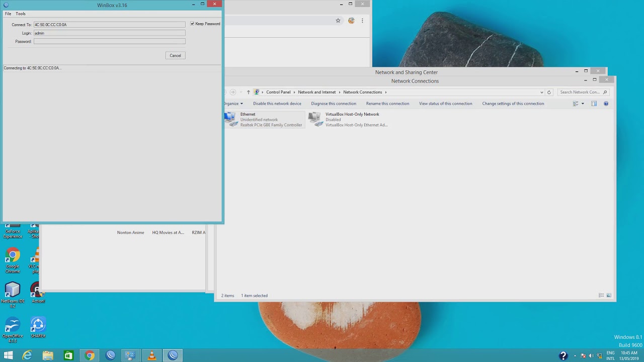Open Network Connections help icon

606,104
